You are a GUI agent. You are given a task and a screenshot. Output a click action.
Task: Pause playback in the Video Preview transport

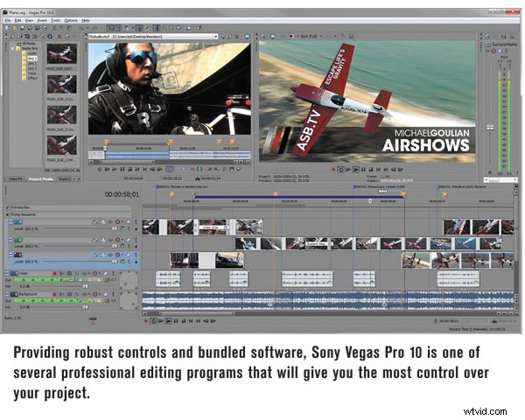click(x=363, y=170)
